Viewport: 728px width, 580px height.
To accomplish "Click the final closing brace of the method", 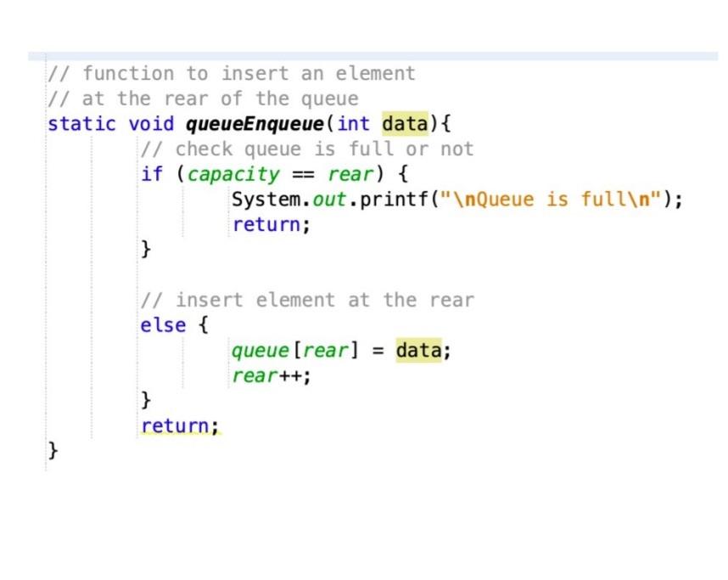I will click(x=52, y=450).
